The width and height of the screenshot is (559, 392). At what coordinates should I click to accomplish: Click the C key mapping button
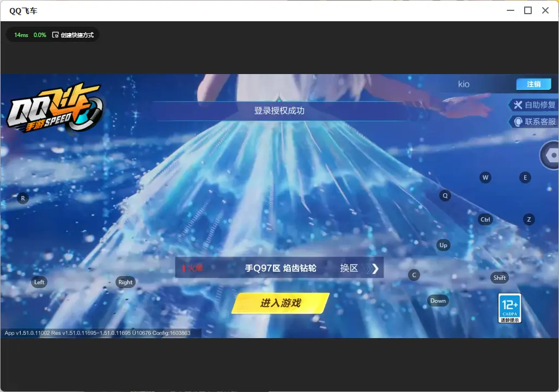click(414, 275)
